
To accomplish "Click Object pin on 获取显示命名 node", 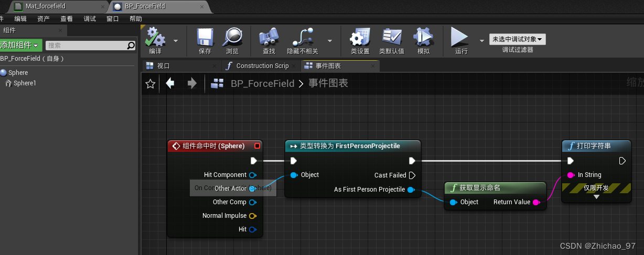I will 453,202.
